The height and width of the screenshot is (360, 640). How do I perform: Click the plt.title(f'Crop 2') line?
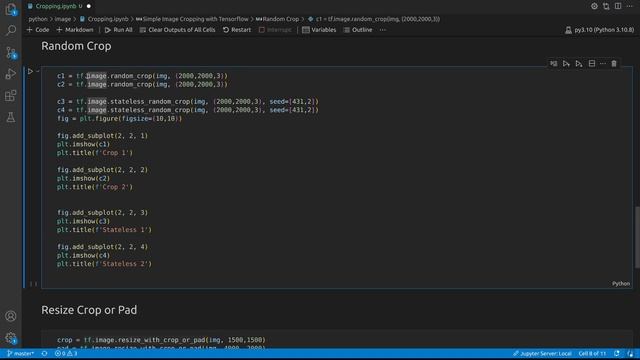coord(95,187)
